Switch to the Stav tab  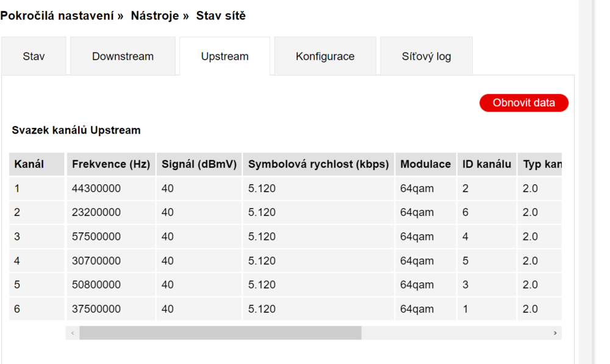point(34,57)
